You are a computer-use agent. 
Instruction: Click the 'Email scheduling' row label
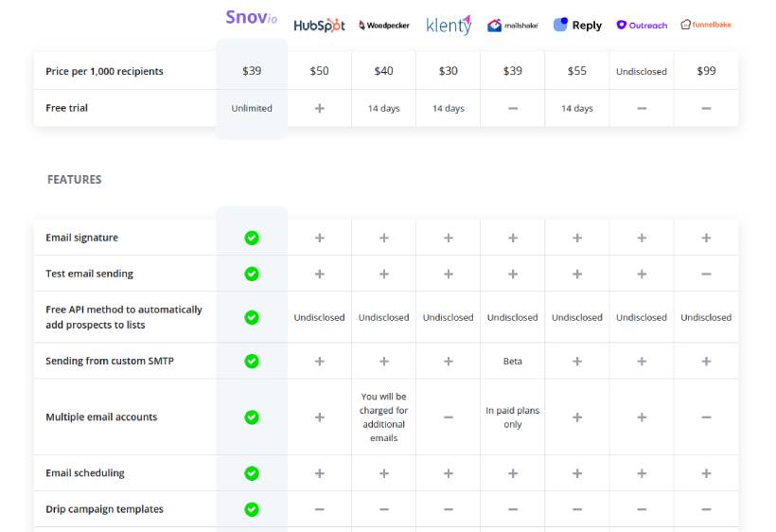pos(85,473)
